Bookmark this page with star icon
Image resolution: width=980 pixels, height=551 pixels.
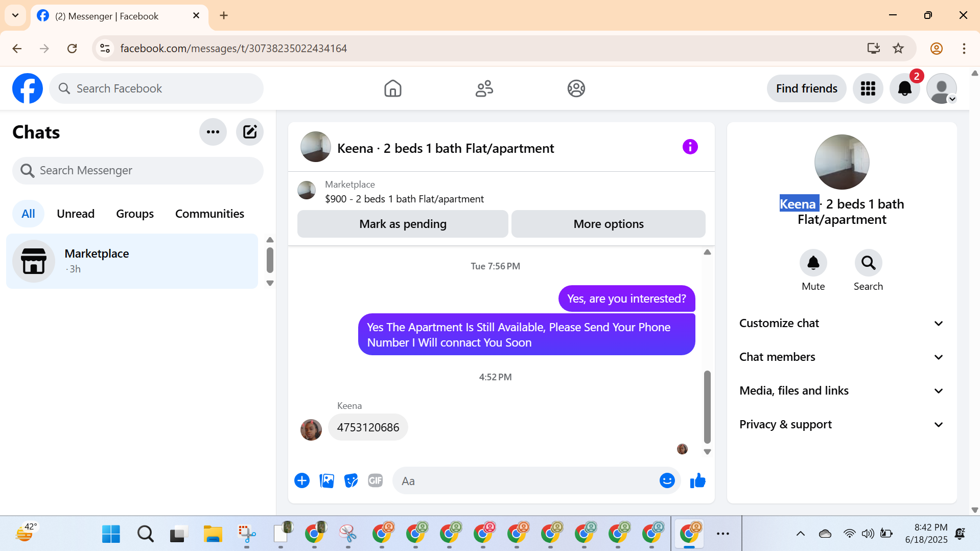(x=898, y=48)
